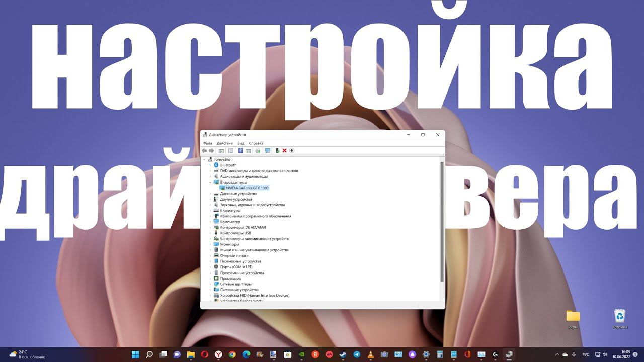
Task: Show hidden tray icons chevron
Action: 557,354
